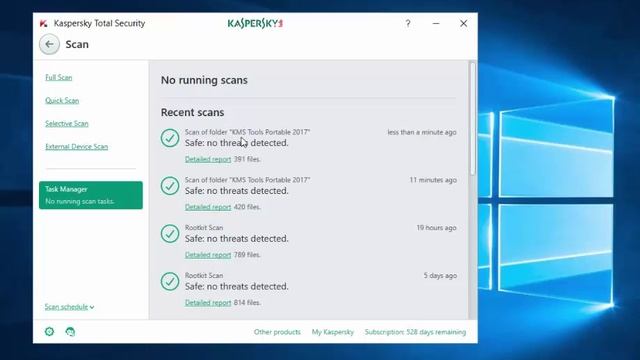Open Detailed report for the 391 files scan
This screenshot has height=360, width=640.
pos(208,159)
